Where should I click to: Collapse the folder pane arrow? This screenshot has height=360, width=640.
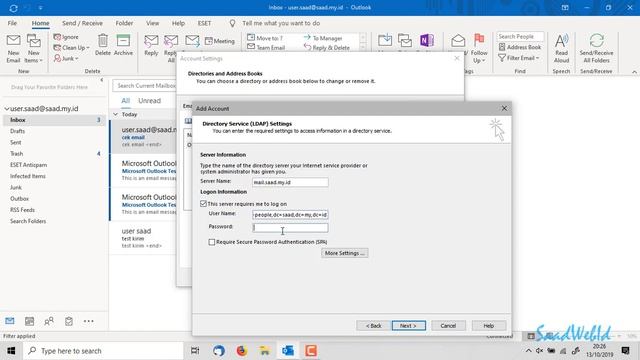click(102, 80)
